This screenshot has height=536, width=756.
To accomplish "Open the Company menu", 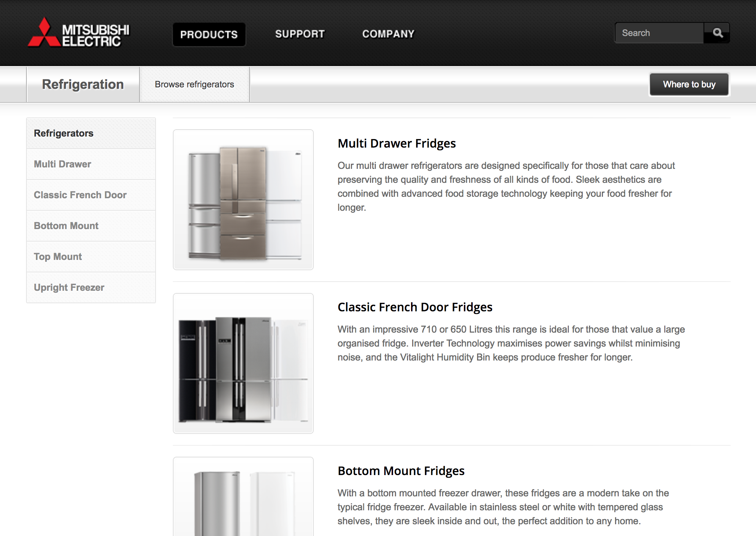I will [388, 34].
